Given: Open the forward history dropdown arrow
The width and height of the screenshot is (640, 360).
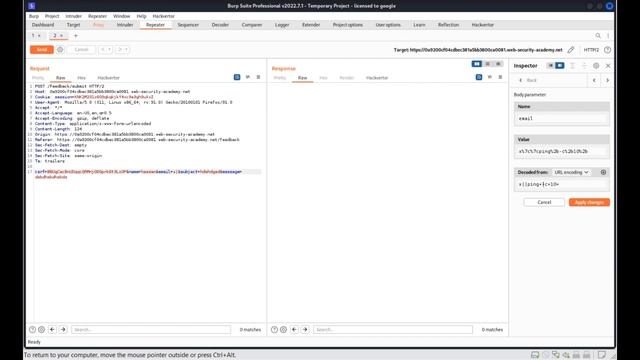Looking at the screenshot, I should pos(127,50).
